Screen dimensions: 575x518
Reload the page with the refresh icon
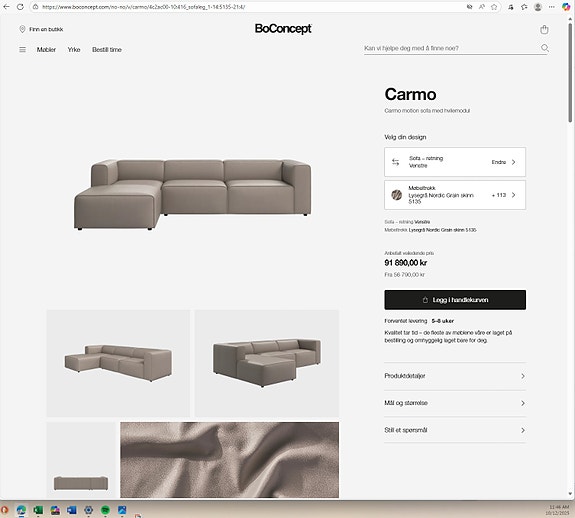(20, 7)
